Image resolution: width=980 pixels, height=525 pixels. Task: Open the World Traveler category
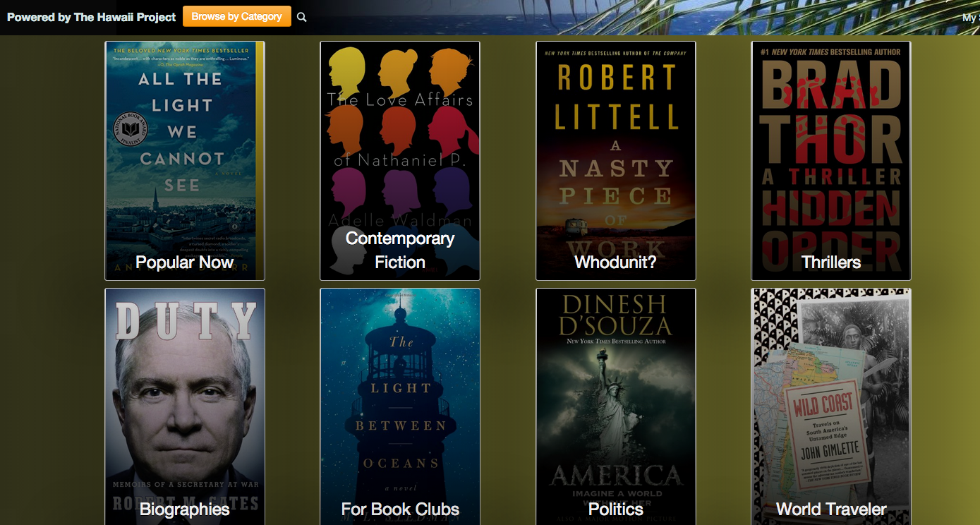tap(831, 509)
